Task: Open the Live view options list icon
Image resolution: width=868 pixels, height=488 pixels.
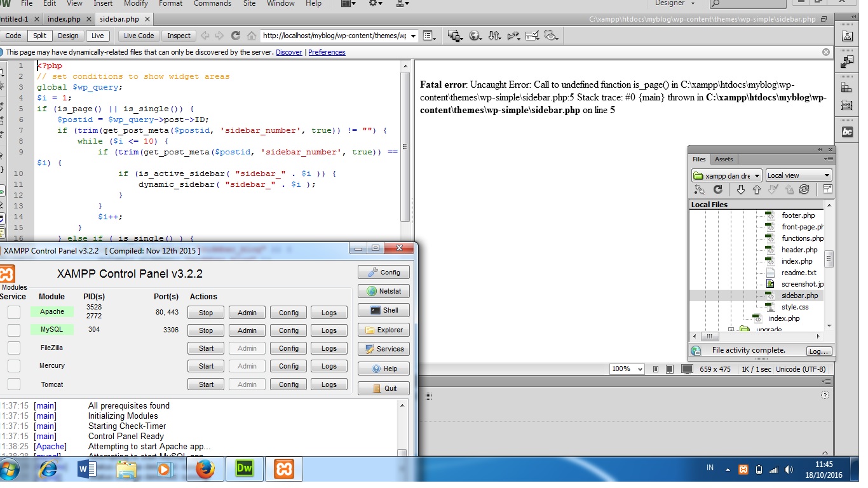Action: pyautogui.click(x=430, y=36)
